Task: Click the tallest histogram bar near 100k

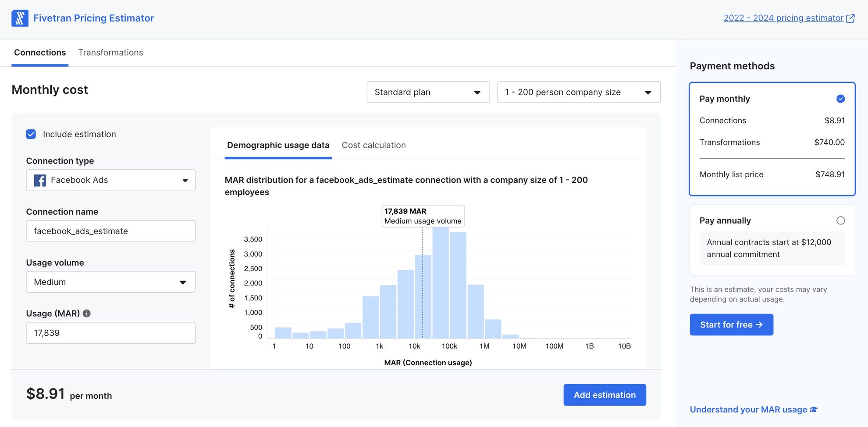Action: click(x=441, y=283)
